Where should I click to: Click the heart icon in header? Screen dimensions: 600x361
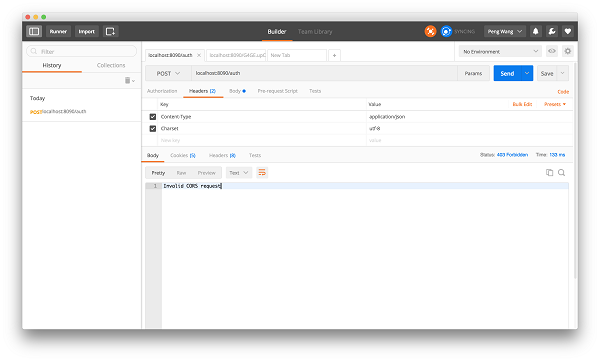click(x=568, y=31)
